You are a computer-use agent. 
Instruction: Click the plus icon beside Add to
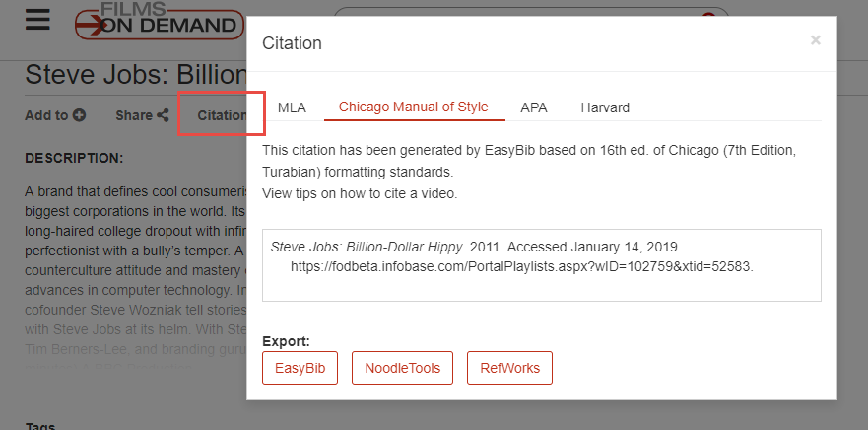79,115
